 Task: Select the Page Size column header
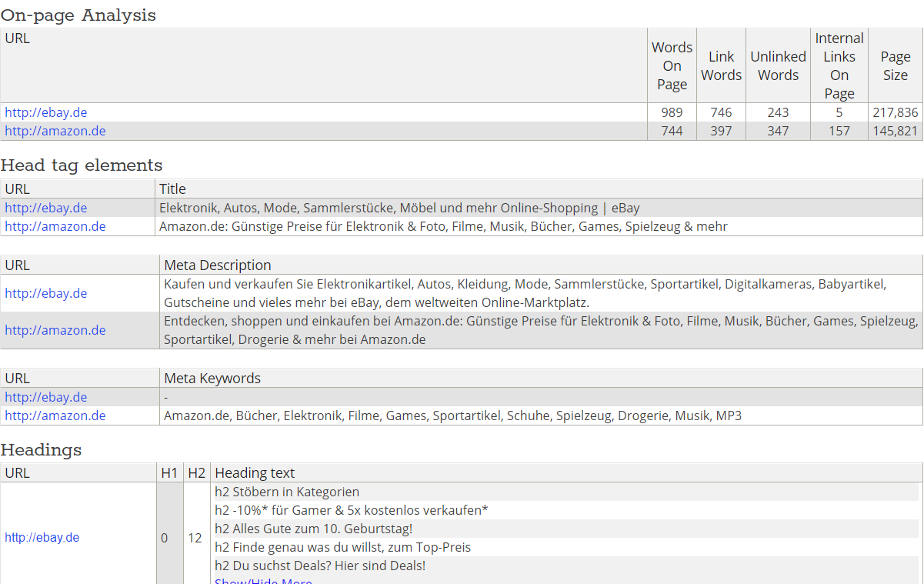point(895,65)
